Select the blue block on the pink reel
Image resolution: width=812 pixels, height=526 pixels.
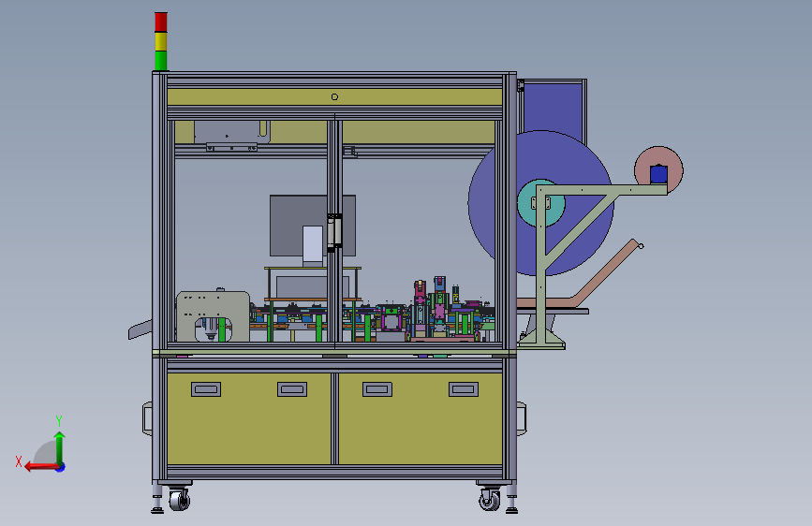pyautogui.click(x=658, y=174)
